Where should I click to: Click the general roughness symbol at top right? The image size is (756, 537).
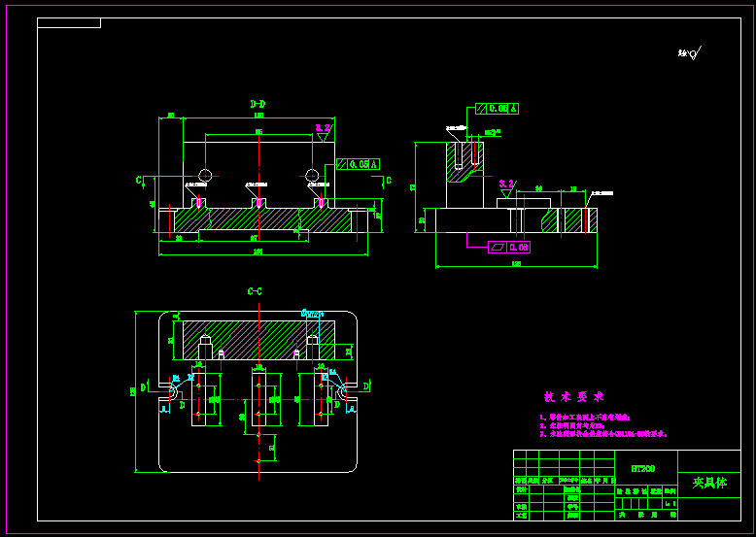[690, 53]
